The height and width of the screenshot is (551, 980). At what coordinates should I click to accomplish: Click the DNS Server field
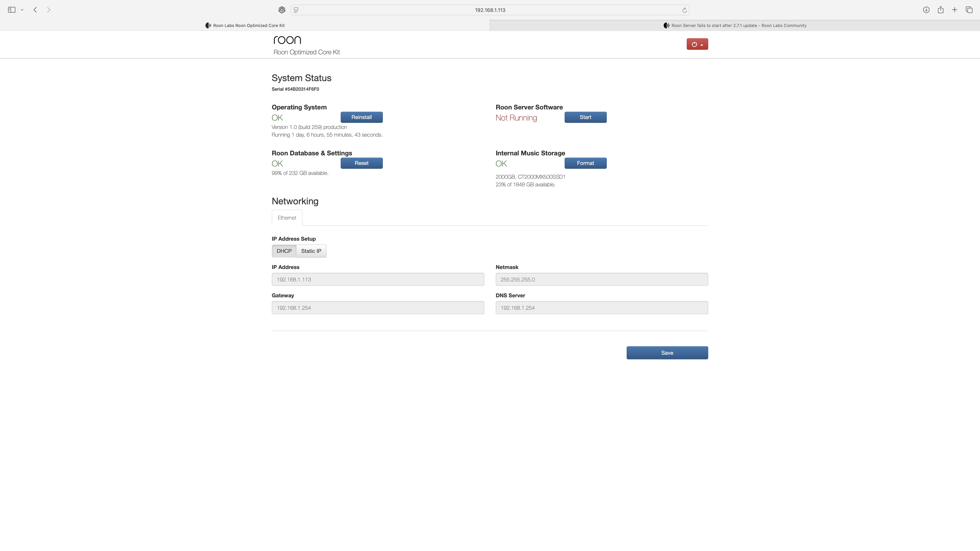click(x=601, y=308)
